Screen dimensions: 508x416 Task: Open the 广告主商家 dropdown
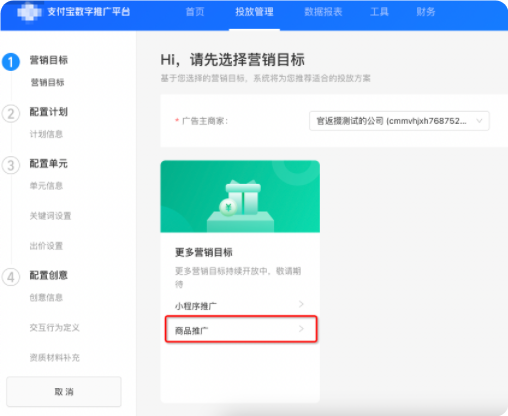coord(399,121)
